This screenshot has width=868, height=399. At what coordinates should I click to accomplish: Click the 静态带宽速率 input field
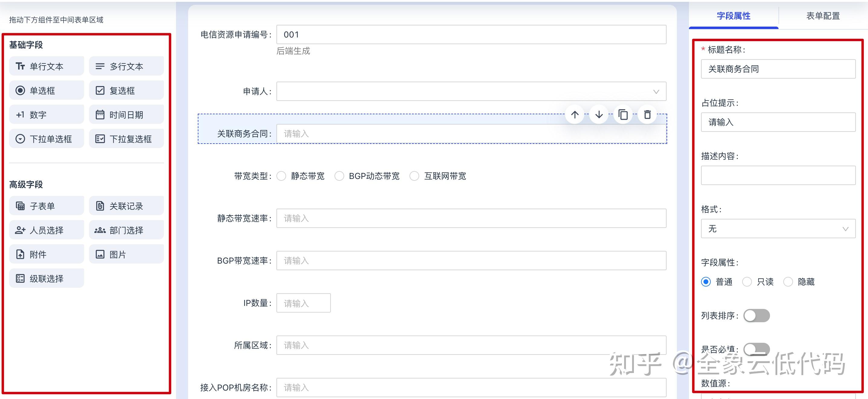pos(472,218)
